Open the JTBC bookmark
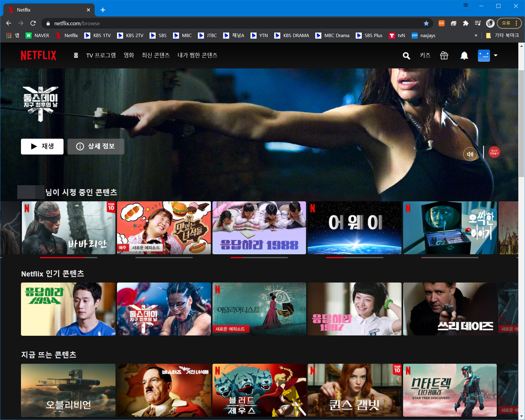 (x=207, y=36)
